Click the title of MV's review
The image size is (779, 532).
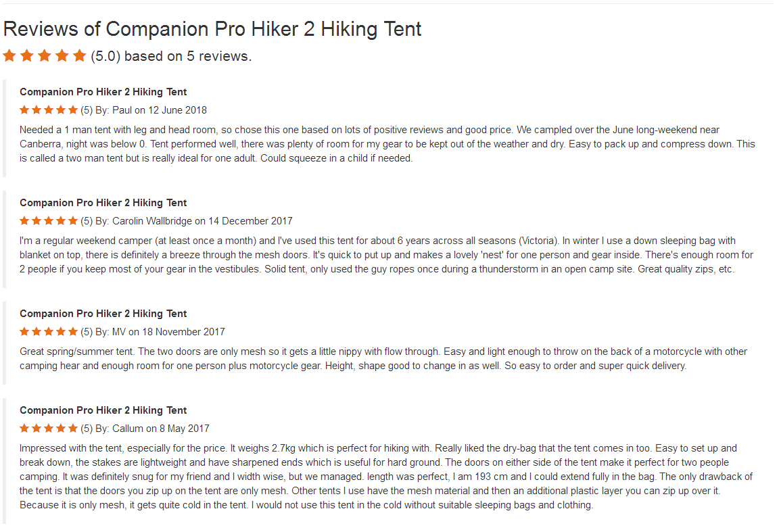pos(103,314)
